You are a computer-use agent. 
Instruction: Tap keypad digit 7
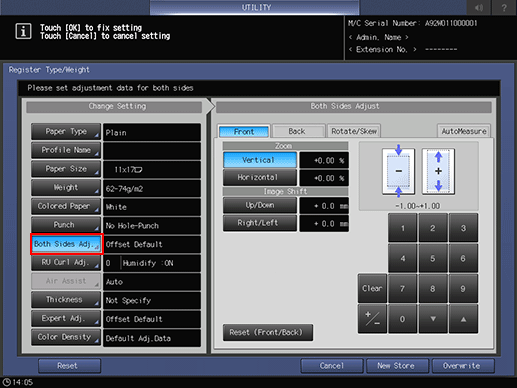(x=403, y=288)
